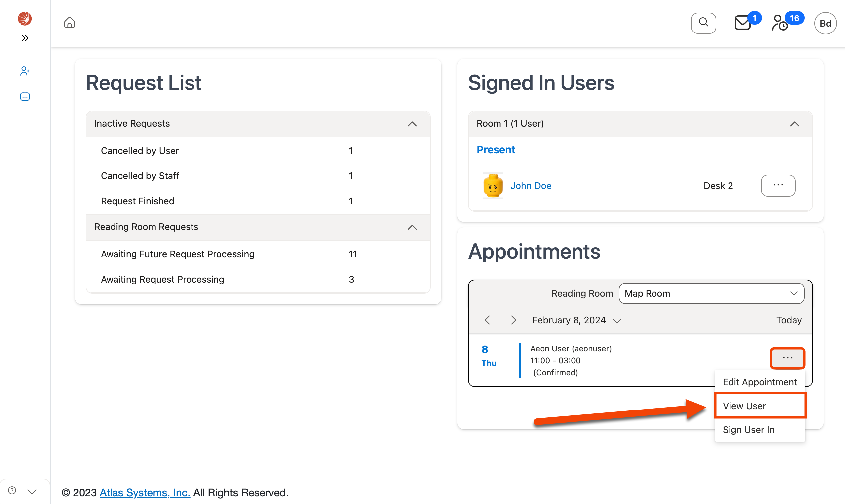The image size is (845, 504).
Task: Collapse the Reading Room Requests section
Action: [412, 227]
